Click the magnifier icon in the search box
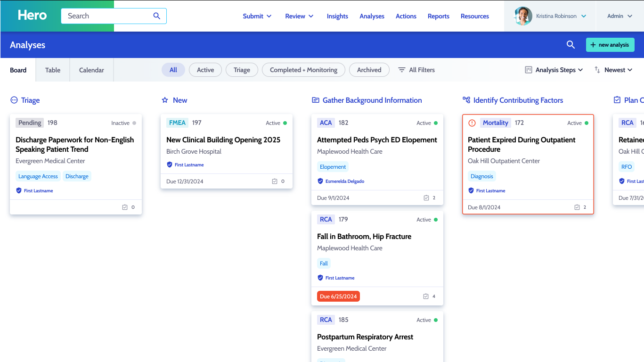The height and width of the screenshot is (362, 644). [157, 16]
